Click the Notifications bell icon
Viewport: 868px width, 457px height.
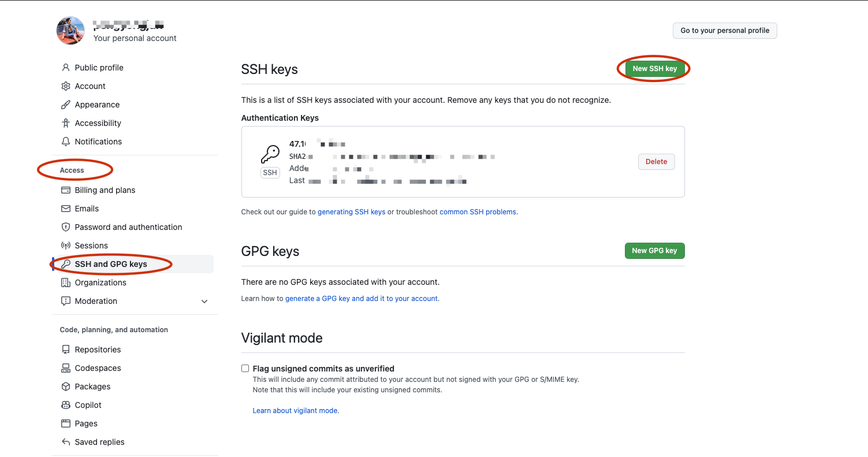66,142
